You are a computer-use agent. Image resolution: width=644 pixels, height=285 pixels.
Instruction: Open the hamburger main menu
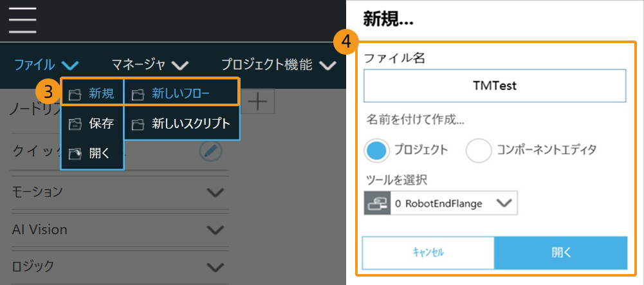pos(23,20)
